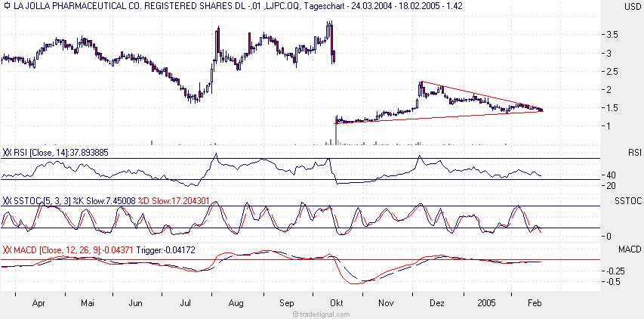Image resolution: width=644 pixels, height=319 pixels.
Task: Click the Apr month label
Action: click(39, 303)
